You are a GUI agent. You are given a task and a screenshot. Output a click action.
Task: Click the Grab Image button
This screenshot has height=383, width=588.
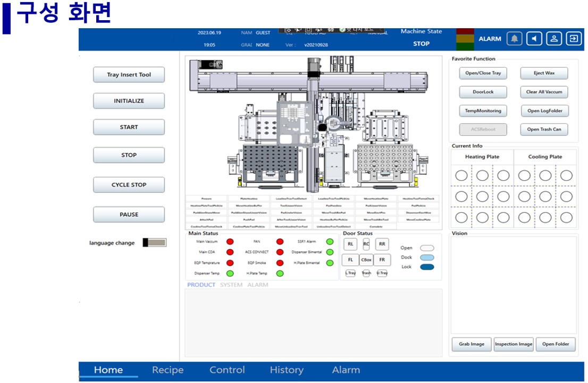[x=472, y=344]
